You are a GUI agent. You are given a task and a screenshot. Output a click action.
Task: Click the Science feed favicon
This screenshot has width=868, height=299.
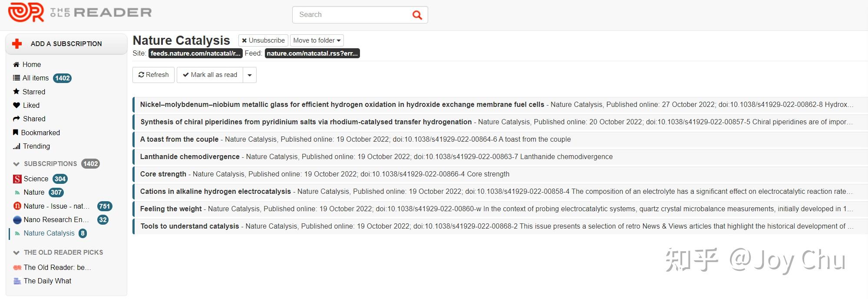17,179
